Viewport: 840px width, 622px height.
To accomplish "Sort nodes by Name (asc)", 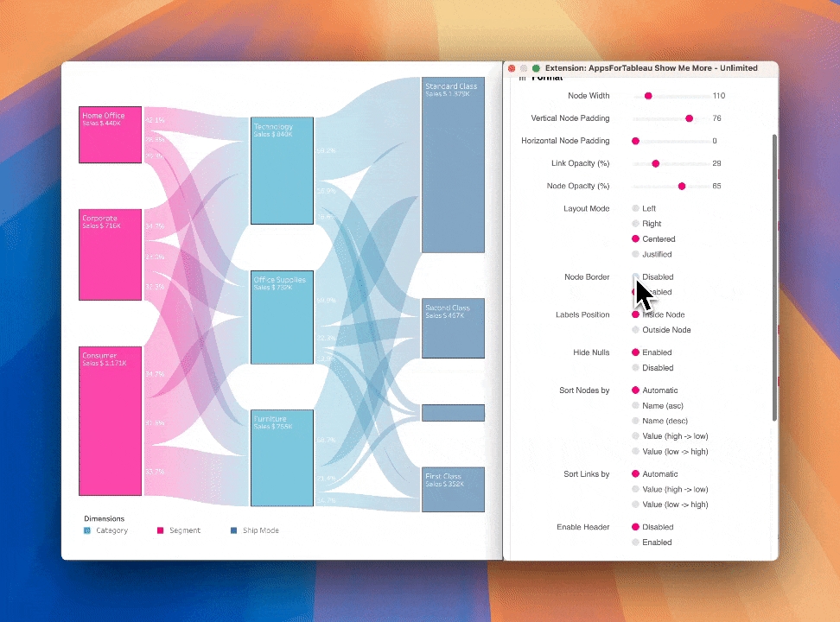I will click(x=636, y=405).
